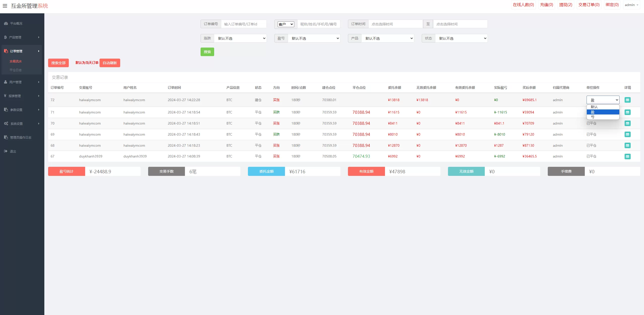Expand the 产品管理 submenu arrow
The image size is (644, 315).
click(x=39, y=37)
